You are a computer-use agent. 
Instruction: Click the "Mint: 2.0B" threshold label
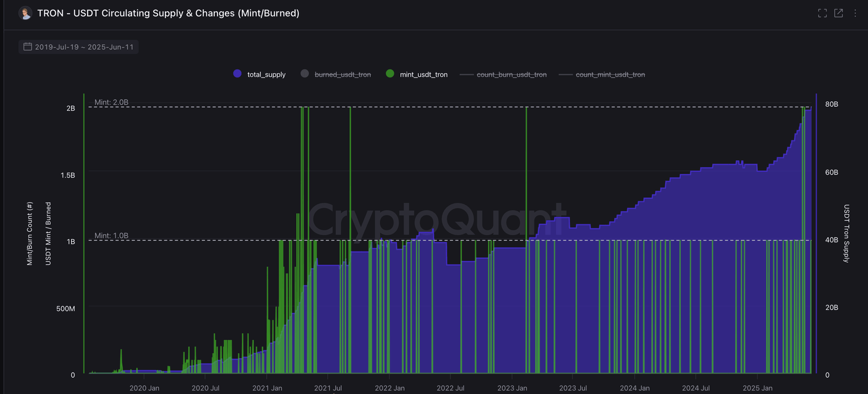point(111,102)
